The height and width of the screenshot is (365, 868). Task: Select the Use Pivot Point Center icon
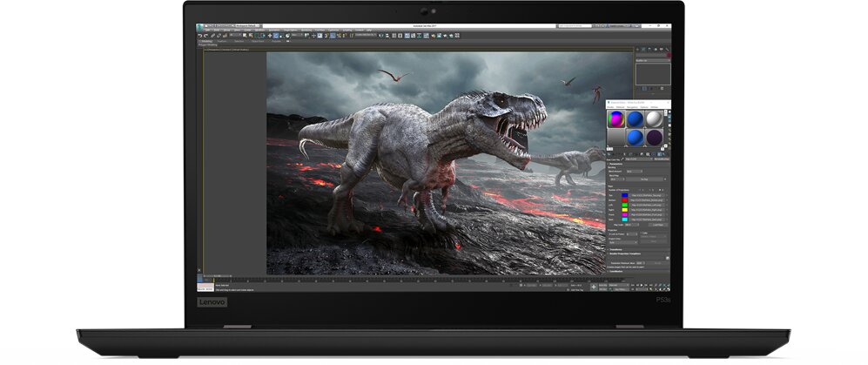pyautogui.click(x=306, y=36)
